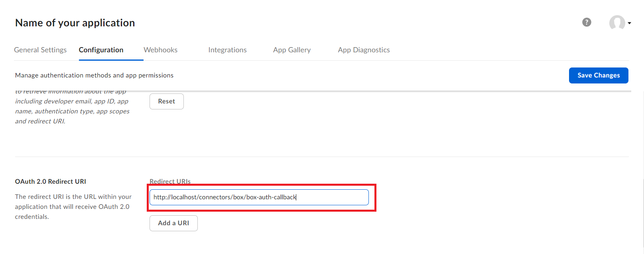Viewport: 644px width, 254px height.
Task: Open the App Gallery tab
Action: (291, 50)
